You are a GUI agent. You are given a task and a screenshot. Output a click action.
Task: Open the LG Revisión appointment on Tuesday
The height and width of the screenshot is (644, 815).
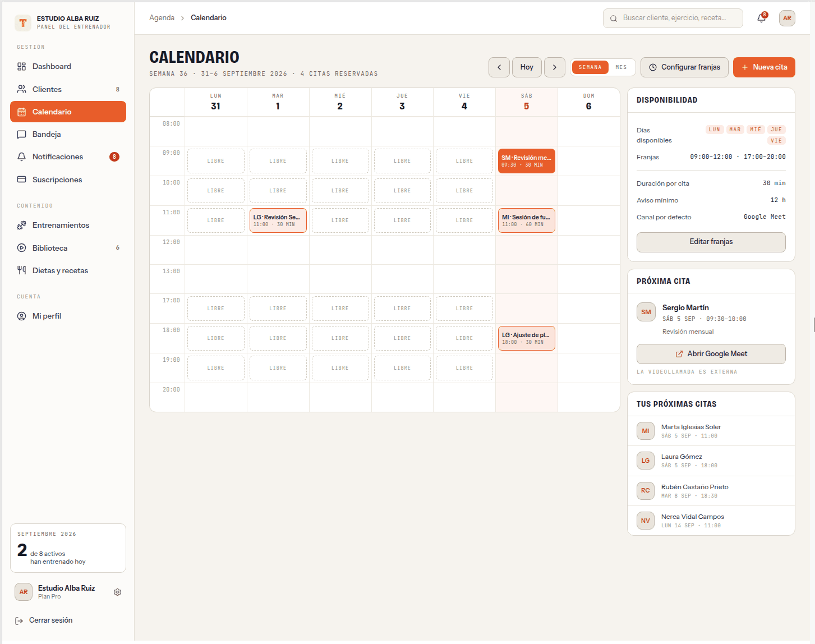(278, 220)
